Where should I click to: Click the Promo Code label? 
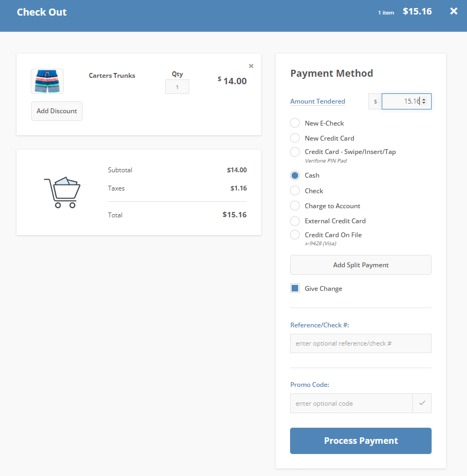(309, 385)
